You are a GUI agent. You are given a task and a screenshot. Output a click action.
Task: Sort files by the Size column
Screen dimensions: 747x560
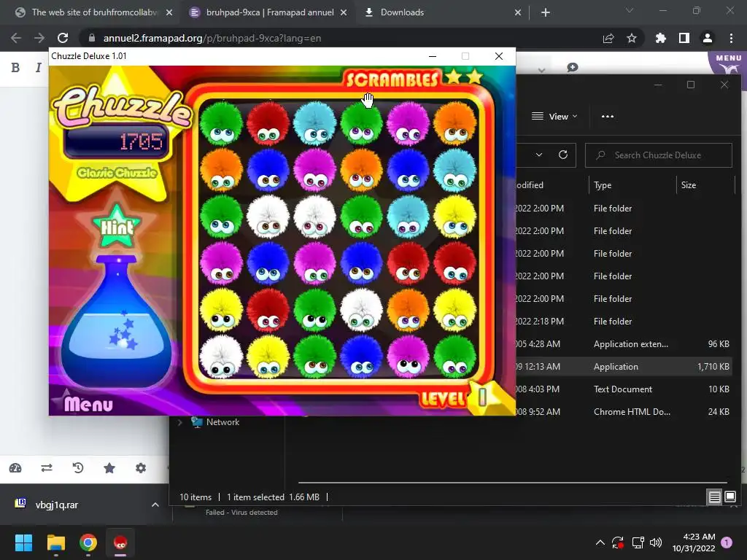689,185
